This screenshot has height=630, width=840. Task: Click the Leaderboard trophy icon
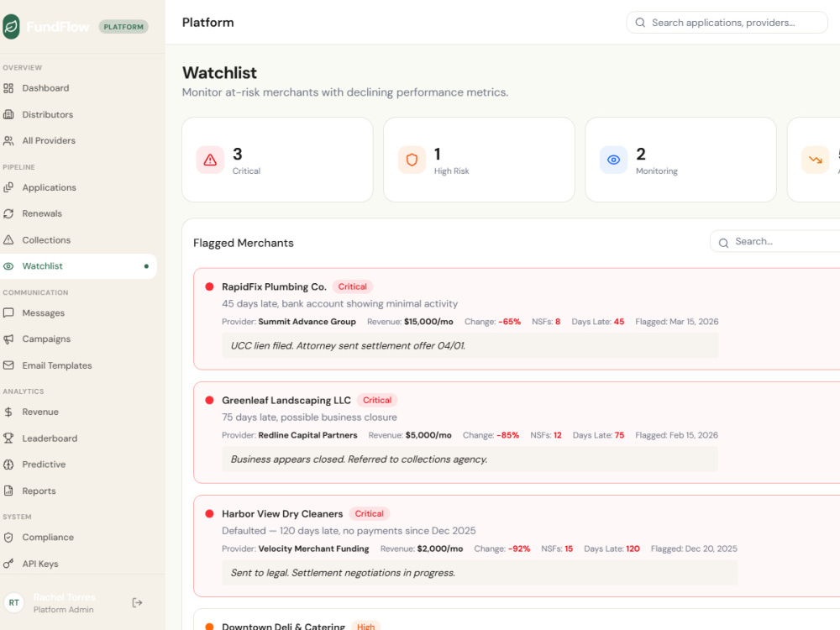[x=8, y=438]
